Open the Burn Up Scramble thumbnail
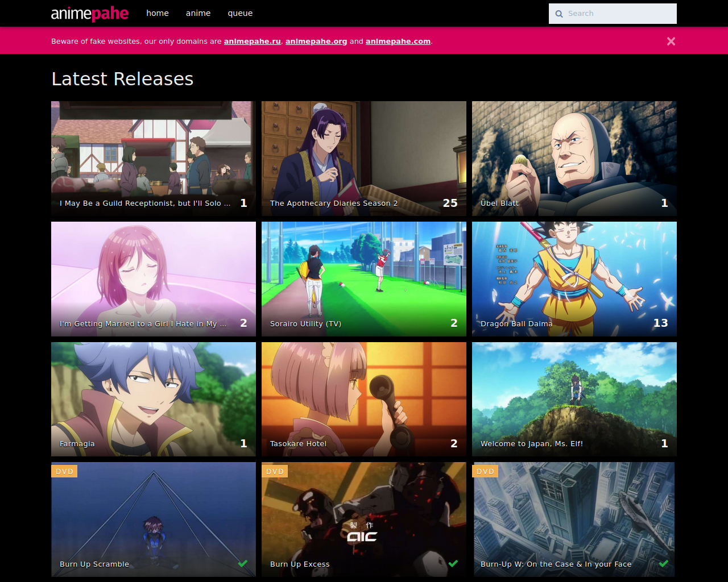This screenshot has height=582, width=728. [154, 519]
